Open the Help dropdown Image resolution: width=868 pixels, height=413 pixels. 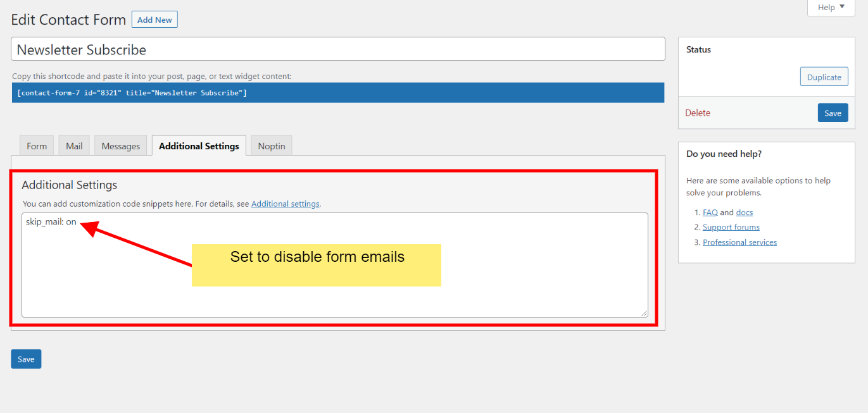[x=829, y=7]
